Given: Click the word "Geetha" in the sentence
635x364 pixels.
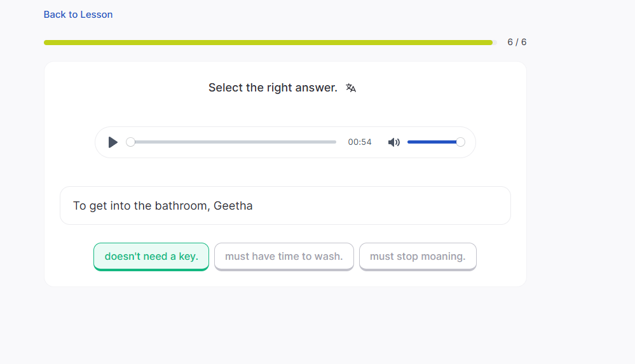Looking at the screenshot, I should 233,206.
